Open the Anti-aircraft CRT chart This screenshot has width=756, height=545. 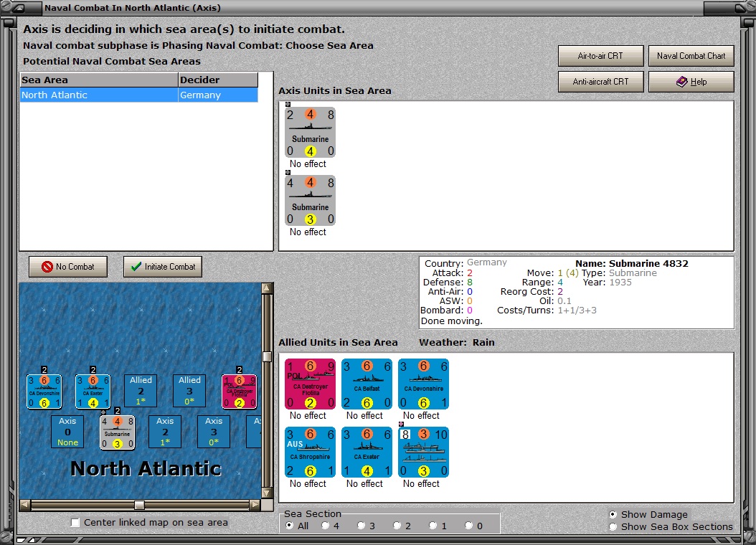pos(601,82)
